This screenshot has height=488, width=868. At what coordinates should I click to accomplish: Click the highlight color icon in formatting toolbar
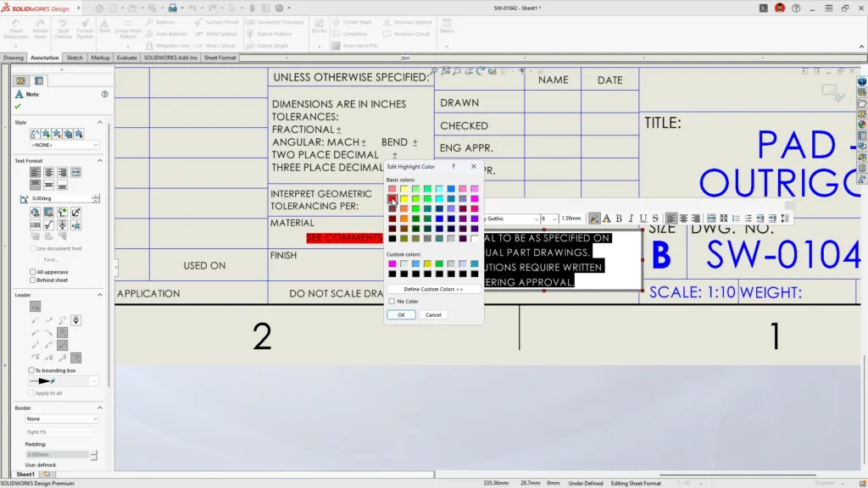pyautogui.click(x=594, y=219)
